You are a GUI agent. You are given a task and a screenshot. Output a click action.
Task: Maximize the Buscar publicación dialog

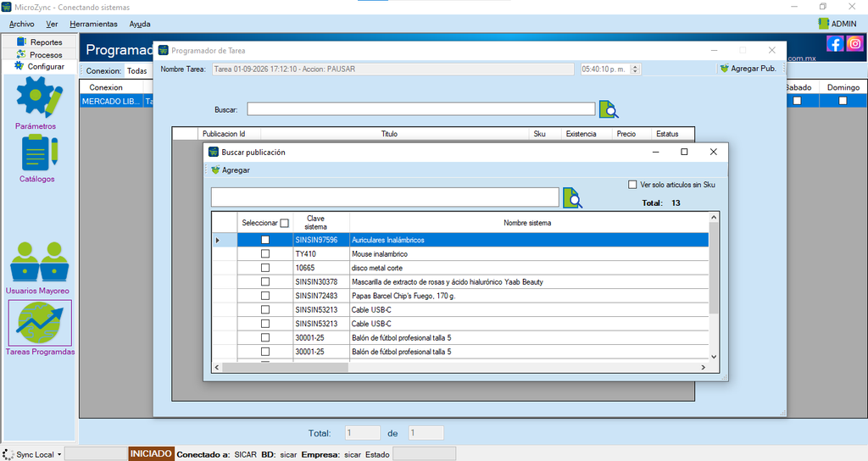coord(684,152)
